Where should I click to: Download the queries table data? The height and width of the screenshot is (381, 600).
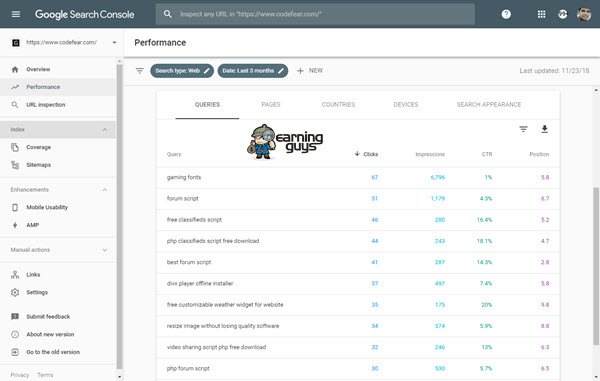click(545, 129)
